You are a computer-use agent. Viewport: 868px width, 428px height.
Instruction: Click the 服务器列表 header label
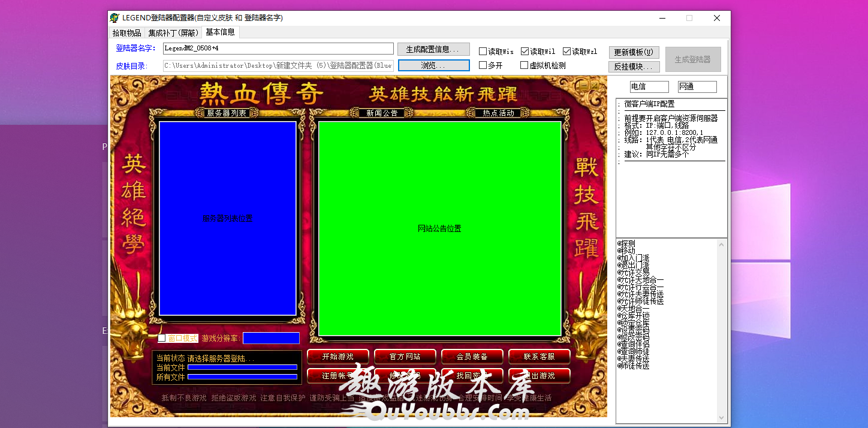(227, 113)
